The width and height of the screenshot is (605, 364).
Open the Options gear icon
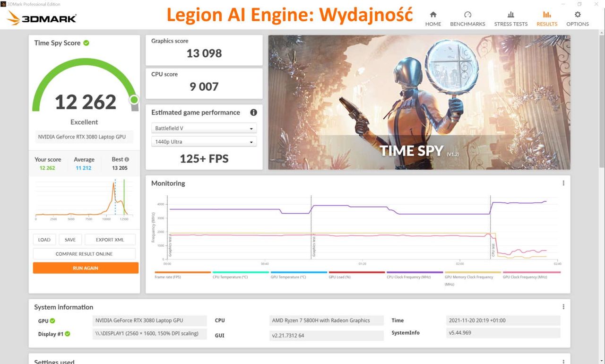[x=578, y=15]
